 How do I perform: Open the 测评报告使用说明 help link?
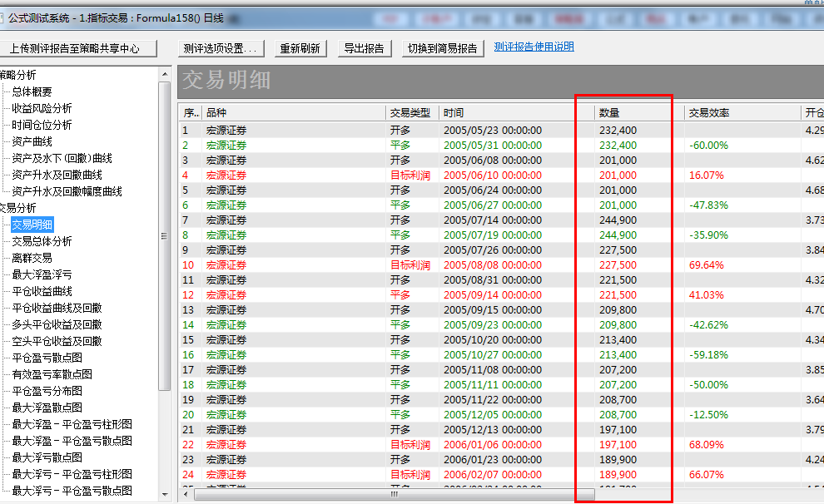pos(534,47)
